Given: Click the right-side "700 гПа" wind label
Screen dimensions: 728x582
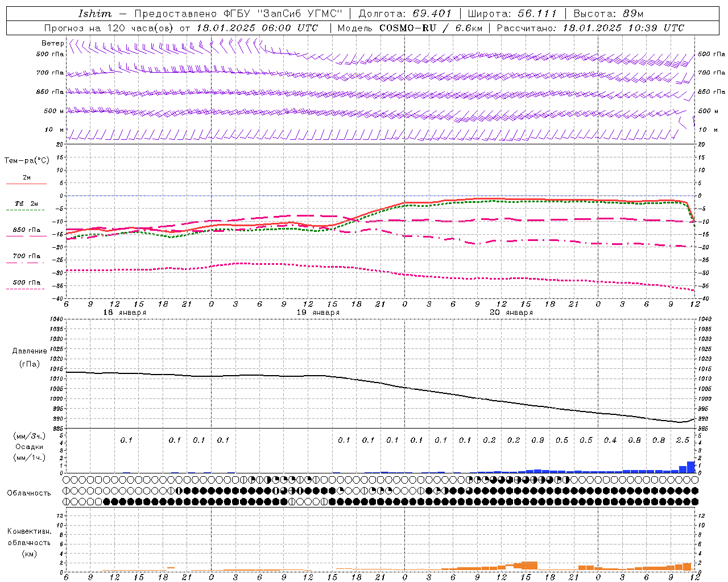Looking at the screenshot, I should 712,73.
